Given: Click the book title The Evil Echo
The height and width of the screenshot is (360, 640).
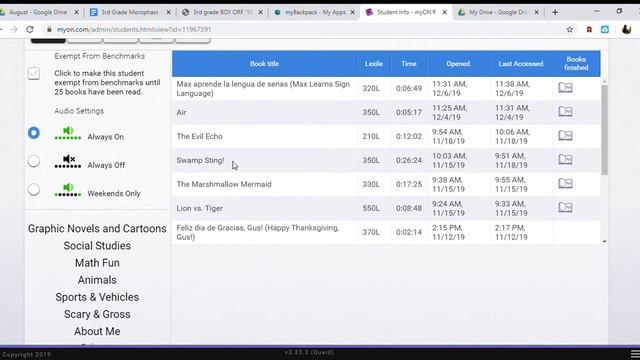Looking at the screenshot, I should 200,136.
